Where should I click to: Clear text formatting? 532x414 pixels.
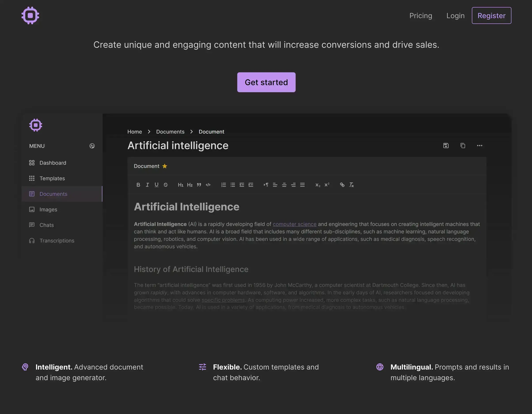351,185
